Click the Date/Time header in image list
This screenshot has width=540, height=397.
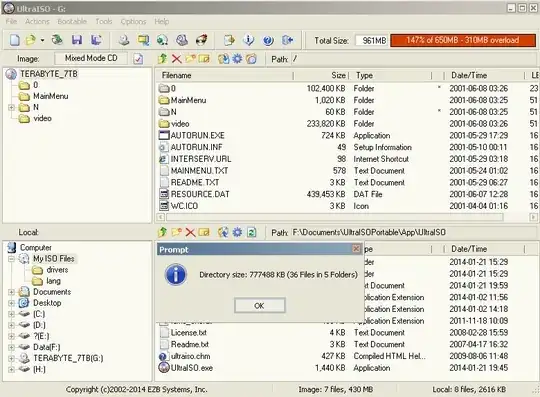484,75
